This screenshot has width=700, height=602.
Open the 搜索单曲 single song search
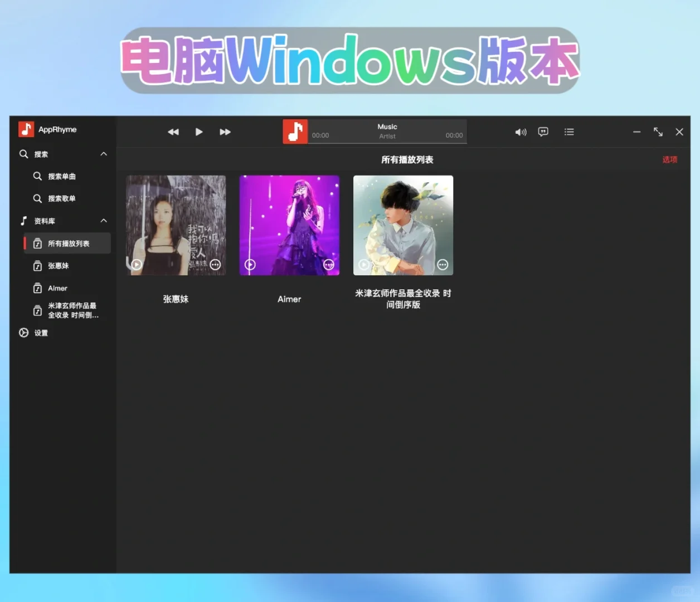62,176
